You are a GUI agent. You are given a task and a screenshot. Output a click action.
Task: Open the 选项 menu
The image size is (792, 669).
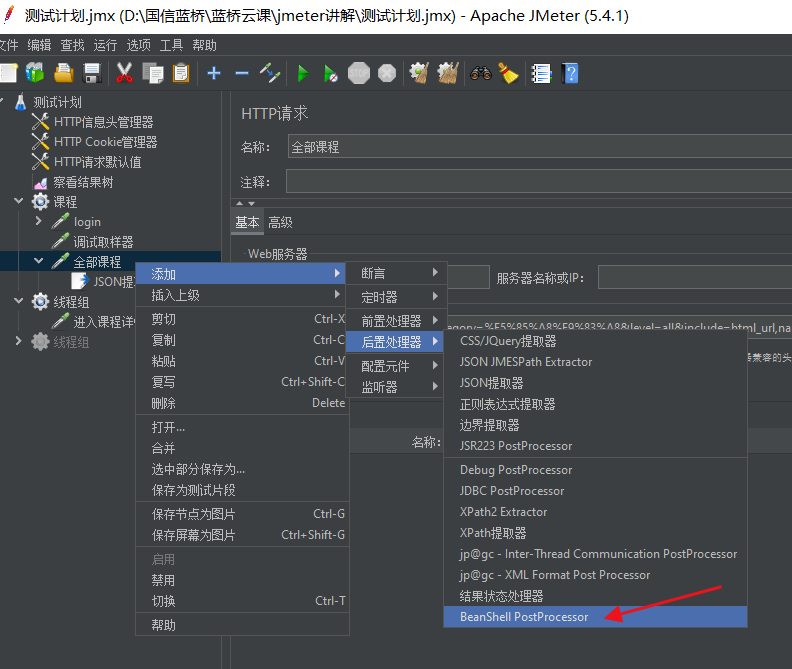coord(138,45)
